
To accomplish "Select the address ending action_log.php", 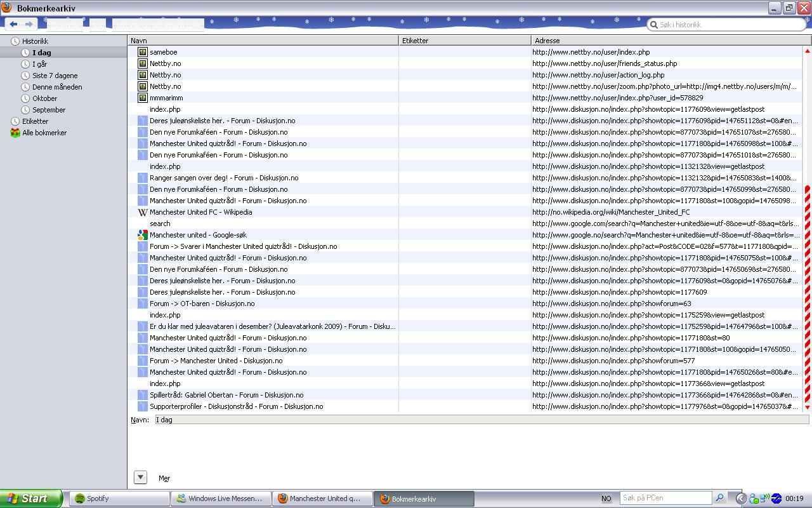I will pos(598,75).
